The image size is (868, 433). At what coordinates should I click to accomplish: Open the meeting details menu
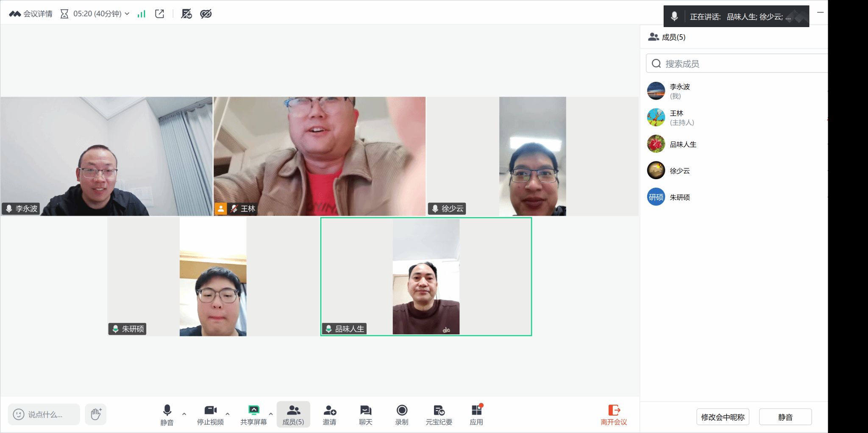pyautogui.click(x=31, y=14)
